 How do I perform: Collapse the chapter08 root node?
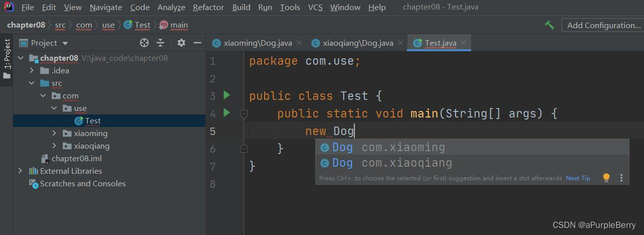coord(21,58)
